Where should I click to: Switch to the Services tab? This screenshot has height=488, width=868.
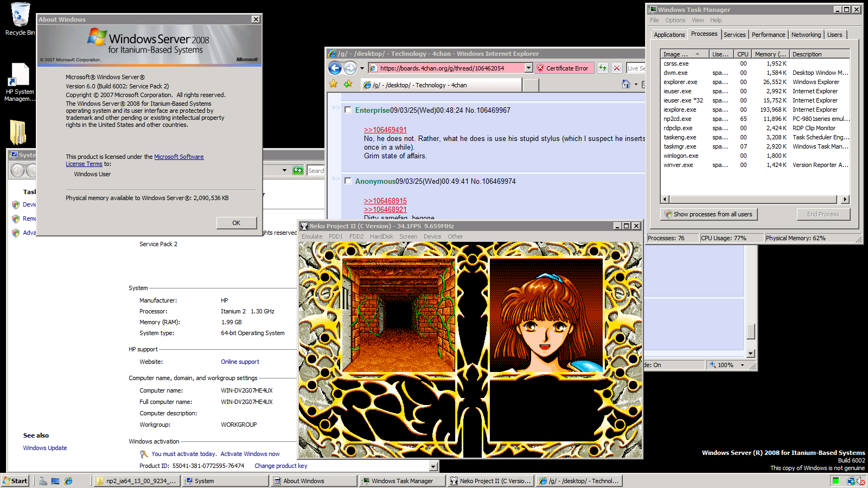point(735,35)
